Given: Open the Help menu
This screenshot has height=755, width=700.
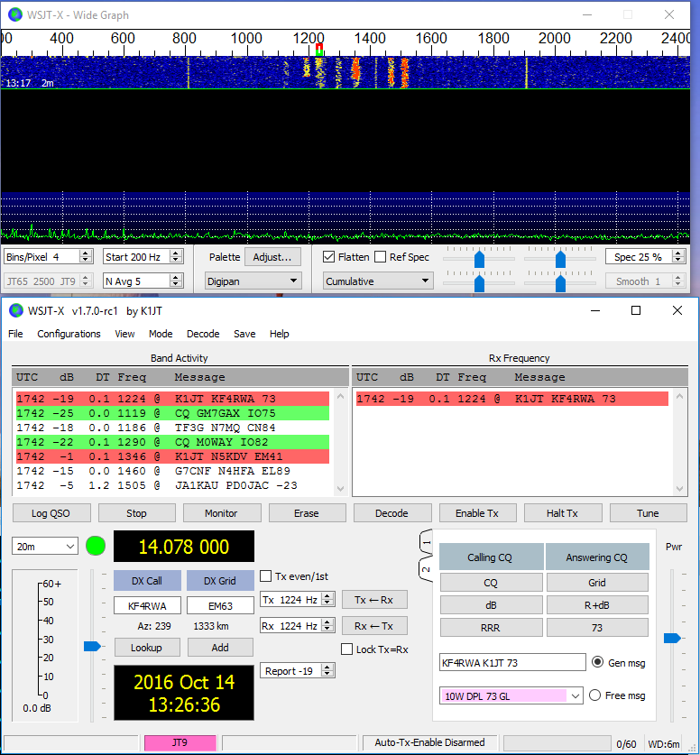Looking at the screenshot, I should [x=280, y=334].
